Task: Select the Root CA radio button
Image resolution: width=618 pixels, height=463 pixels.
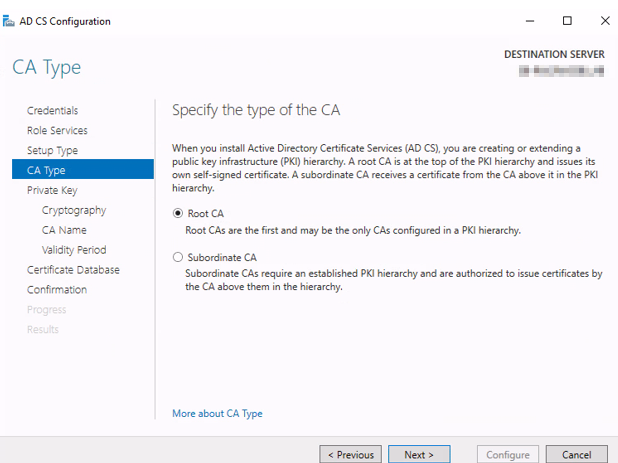Action: point(178,213)
